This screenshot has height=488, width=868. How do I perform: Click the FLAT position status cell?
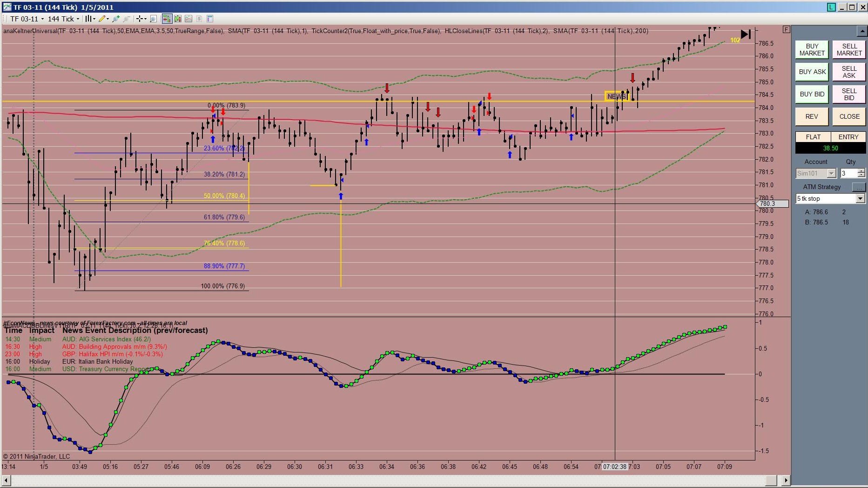click(x=813, y=137)
